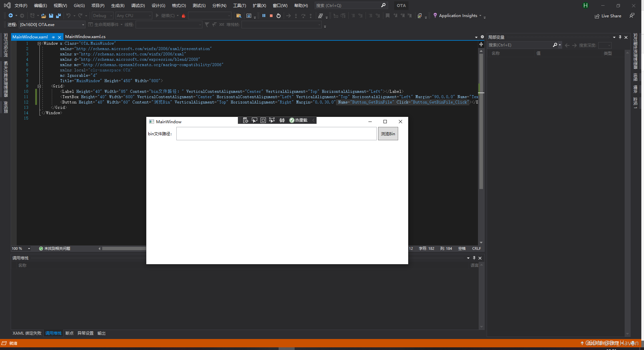Collapse the Grid element at line 9
Viewport: 644px width, 350px height.
pyautogui.click(x=39, y=86)
